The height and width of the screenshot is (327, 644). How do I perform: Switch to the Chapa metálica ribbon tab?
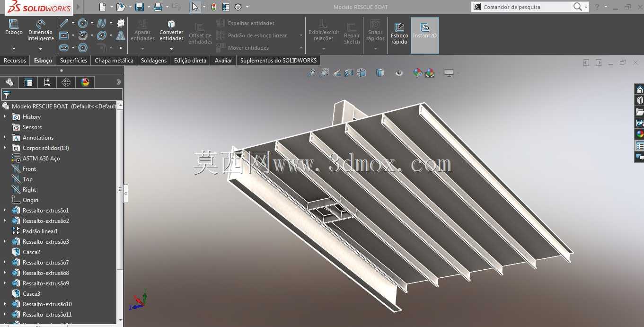114,61
